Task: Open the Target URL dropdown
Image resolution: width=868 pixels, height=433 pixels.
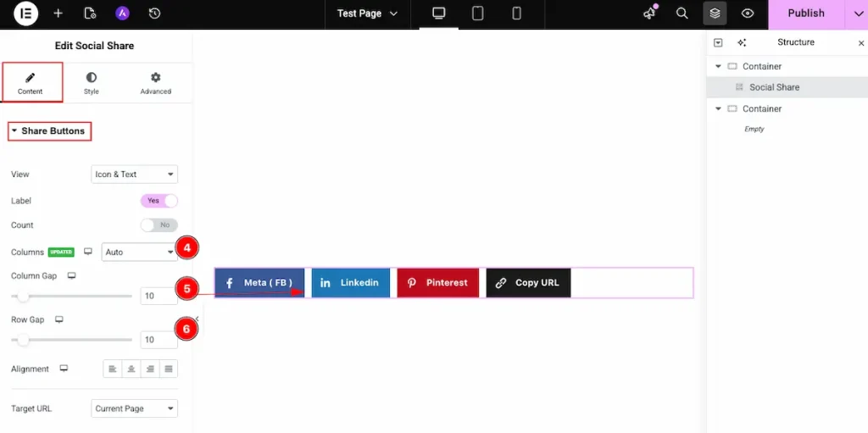Action: 134,408
